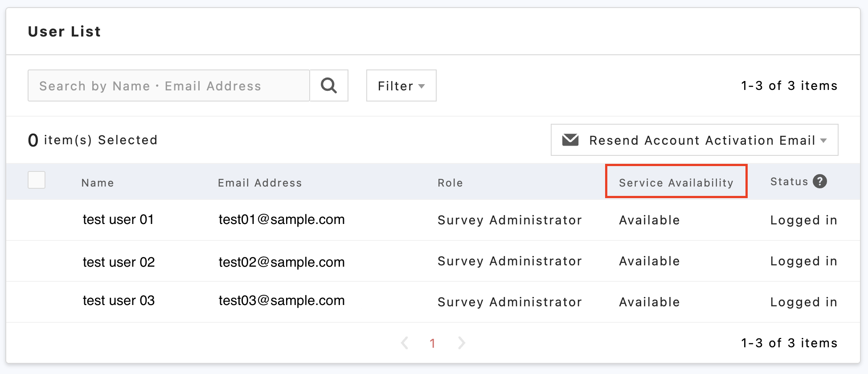Toggle the select-all checkbox in table header
This screenshot has width=868, height=374.
coord(37,180)
